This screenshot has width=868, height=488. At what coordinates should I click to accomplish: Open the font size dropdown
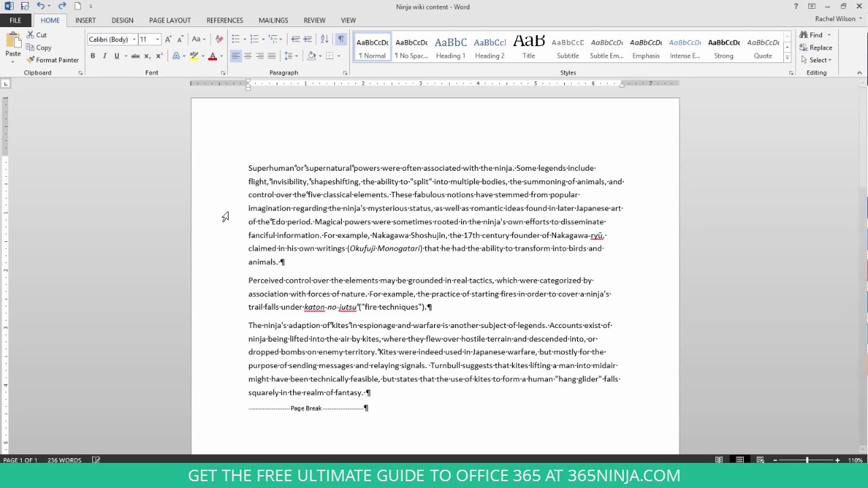157,39
